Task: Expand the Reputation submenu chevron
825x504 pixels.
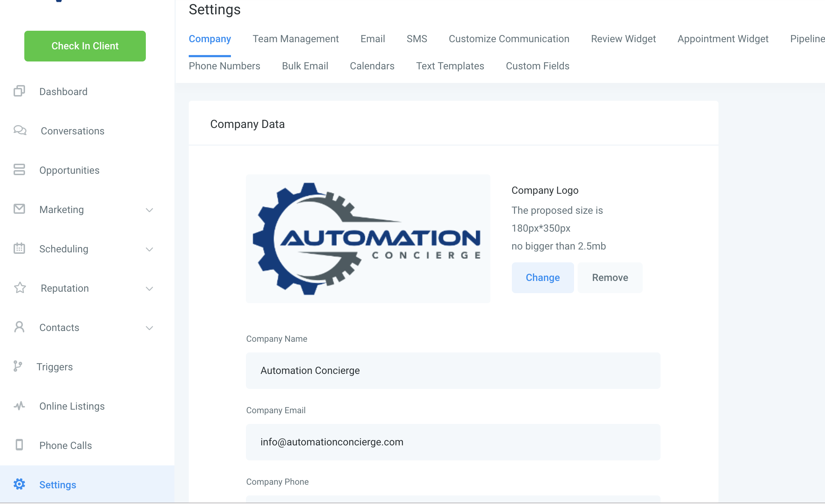Action: click(x=149, y=289)
